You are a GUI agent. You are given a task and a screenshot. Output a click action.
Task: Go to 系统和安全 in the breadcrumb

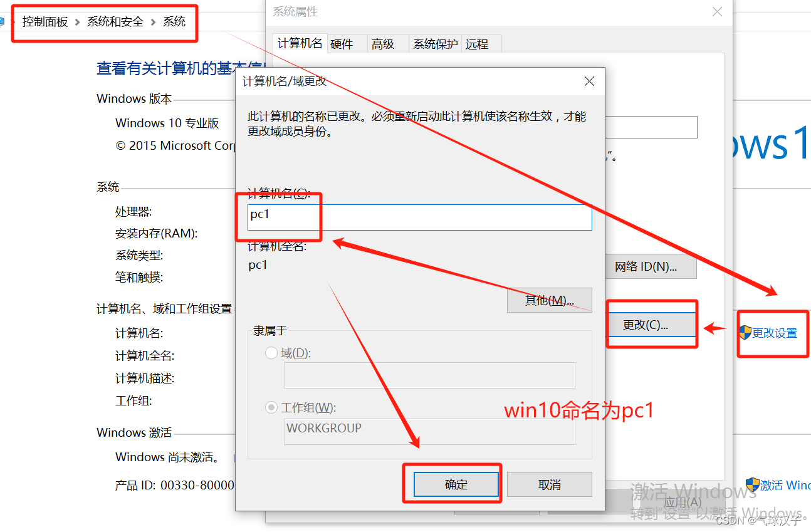[115, 22]
